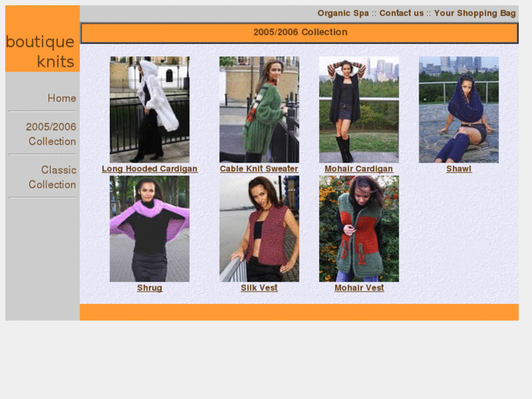The width and height of the screenshot is (532, 399).
Task: Select 2005/2006 Collection in the sidebar
Action: [51, 134]
